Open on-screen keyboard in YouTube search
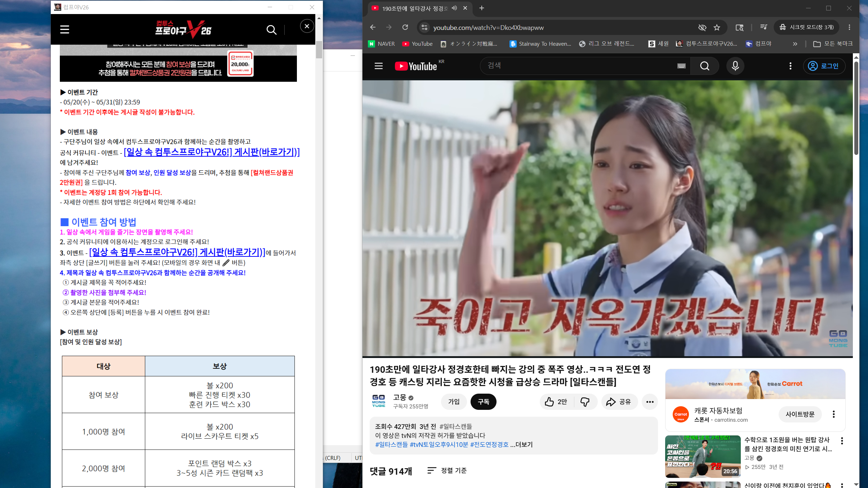868x488 pixels. 681,66
